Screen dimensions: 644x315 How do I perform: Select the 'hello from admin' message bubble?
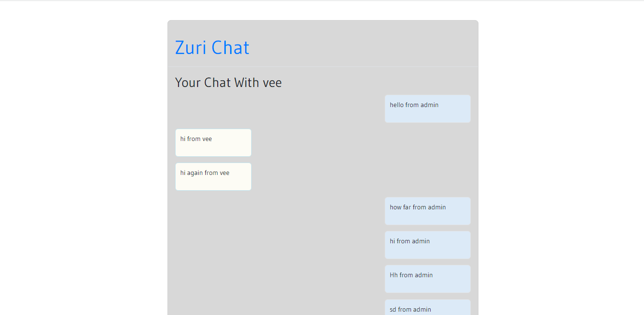[x=428, y=109]
